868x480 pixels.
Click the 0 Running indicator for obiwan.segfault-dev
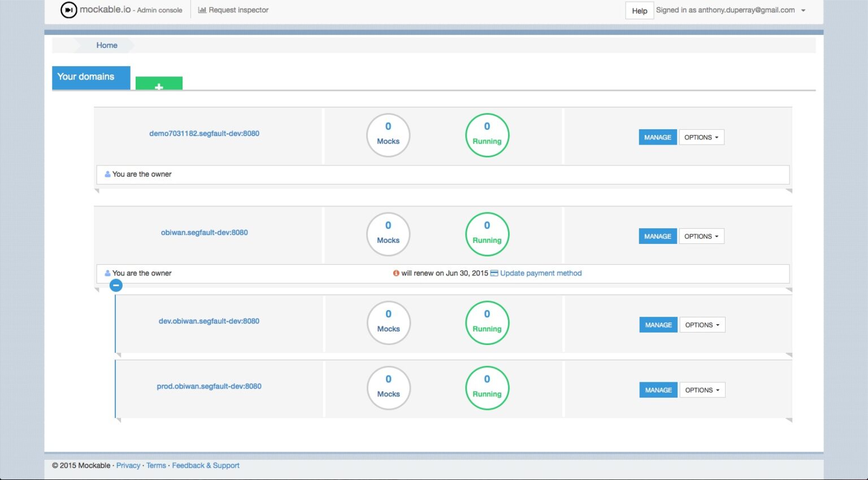coord(487,233)
